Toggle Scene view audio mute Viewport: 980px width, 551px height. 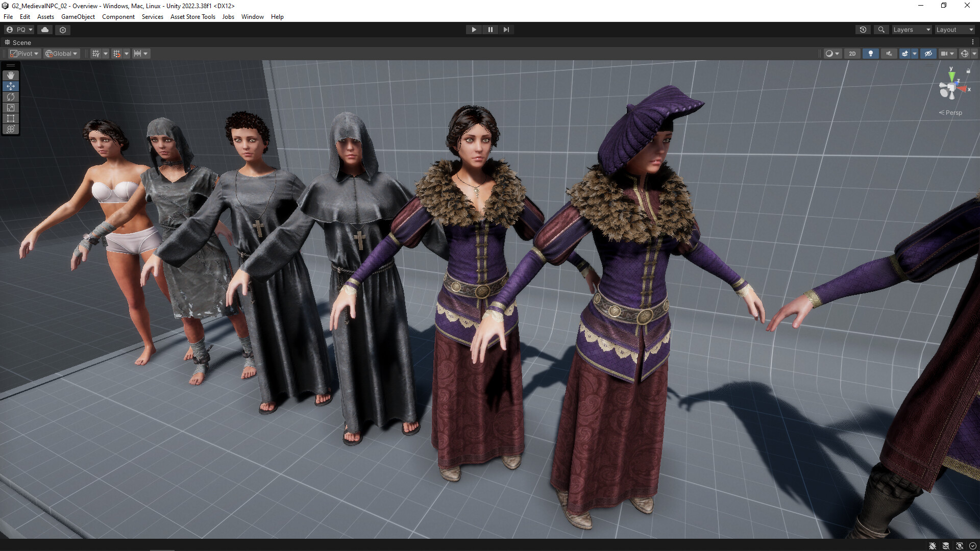(889, 54)
